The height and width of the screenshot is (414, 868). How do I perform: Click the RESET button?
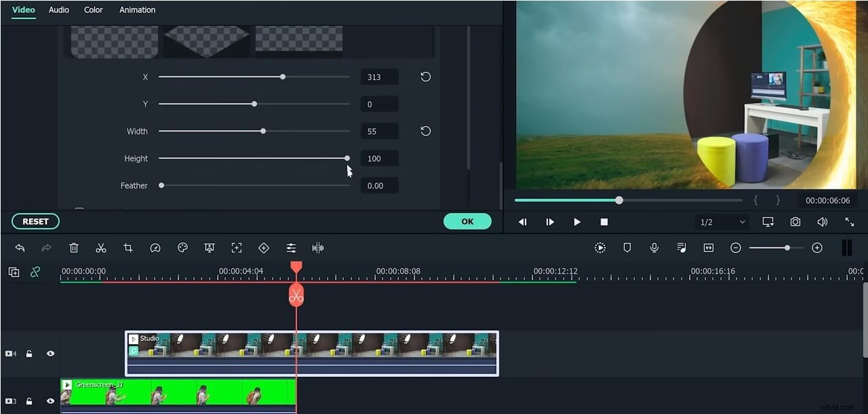pyautogui.click(x=35, y=221)
